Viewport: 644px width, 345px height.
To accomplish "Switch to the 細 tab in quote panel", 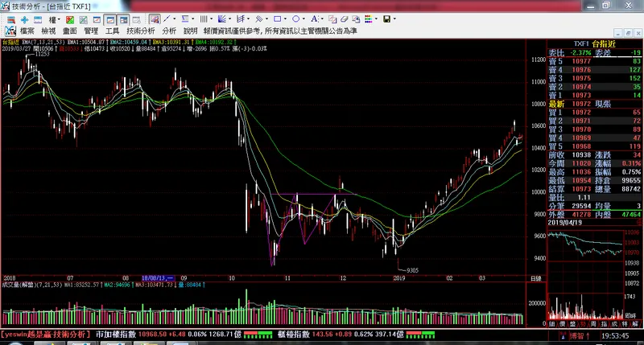I will pos(552,324).
